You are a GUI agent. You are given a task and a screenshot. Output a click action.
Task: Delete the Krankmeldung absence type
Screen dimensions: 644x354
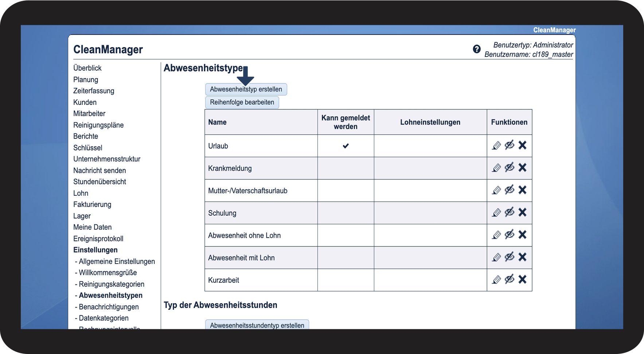pyautogui.click(x=522, y=167)
